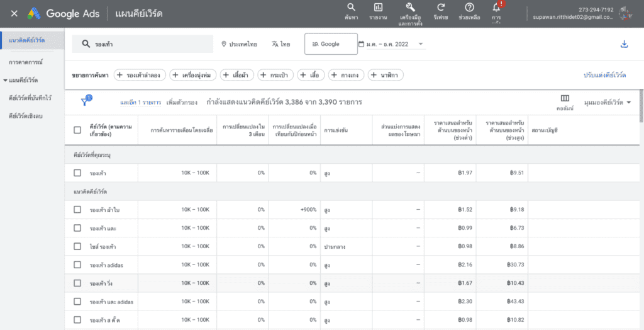
Task: Check the box for รองเท้า ผ้าใบ
Action: point(77,210)
